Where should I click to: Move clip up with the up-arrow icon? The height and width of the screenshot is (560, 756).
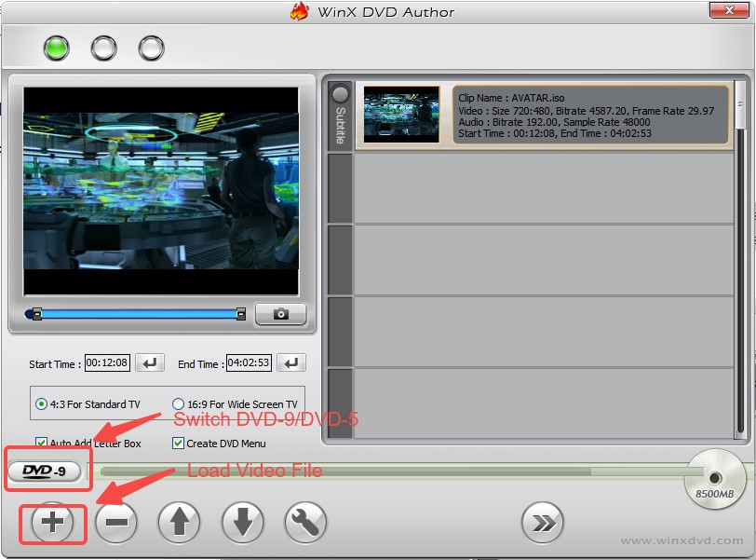pyautogui.click(x=179, y=524)
